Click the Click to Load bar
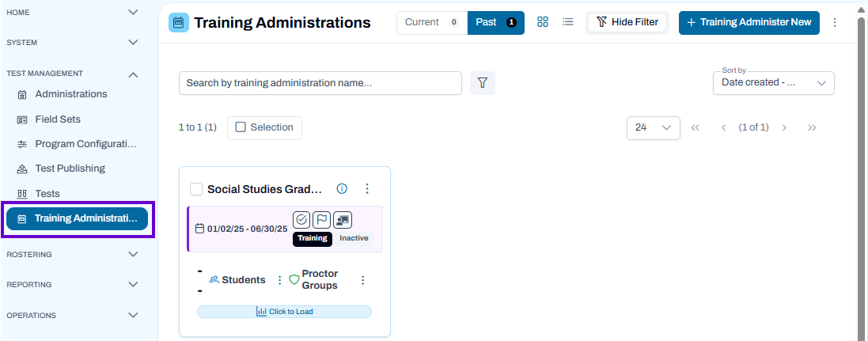Viewport: 868px width, 341px height. click(284, 312)
